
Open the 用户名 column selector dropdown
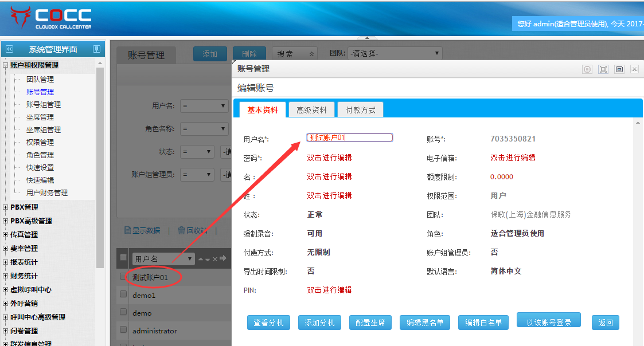click(163, 259)
